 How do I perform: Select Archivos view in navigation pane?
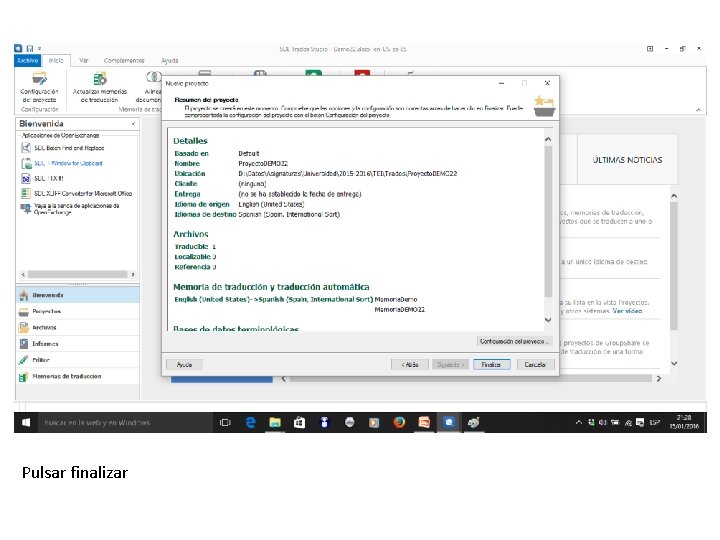78,327
